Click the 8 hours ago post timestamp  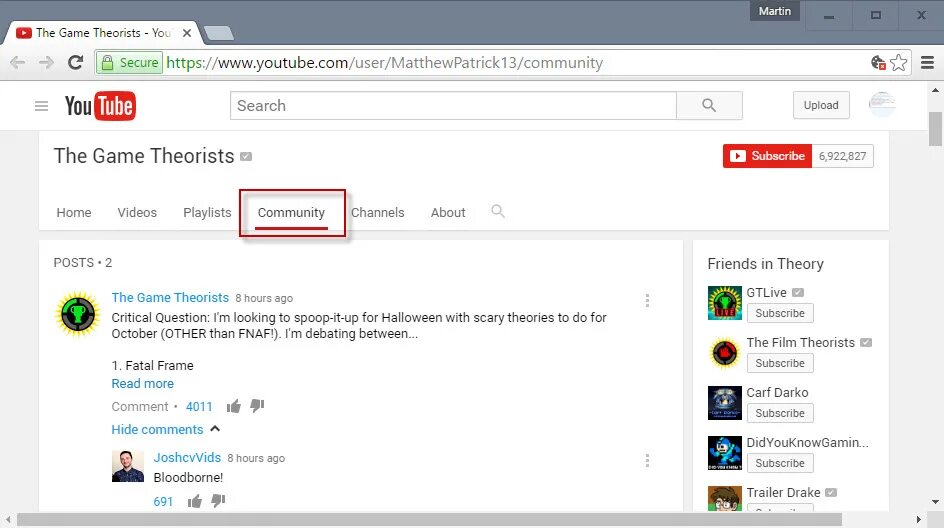(x=264, y=298)
